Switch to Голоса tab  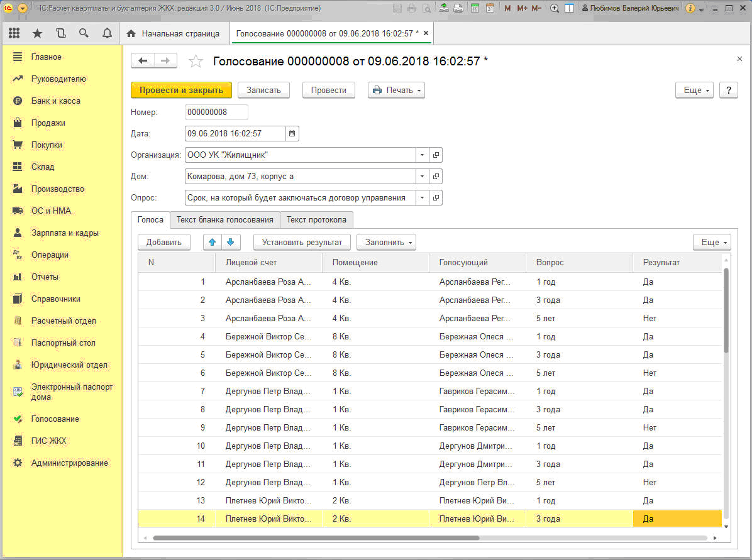click(x=150, y=219)
